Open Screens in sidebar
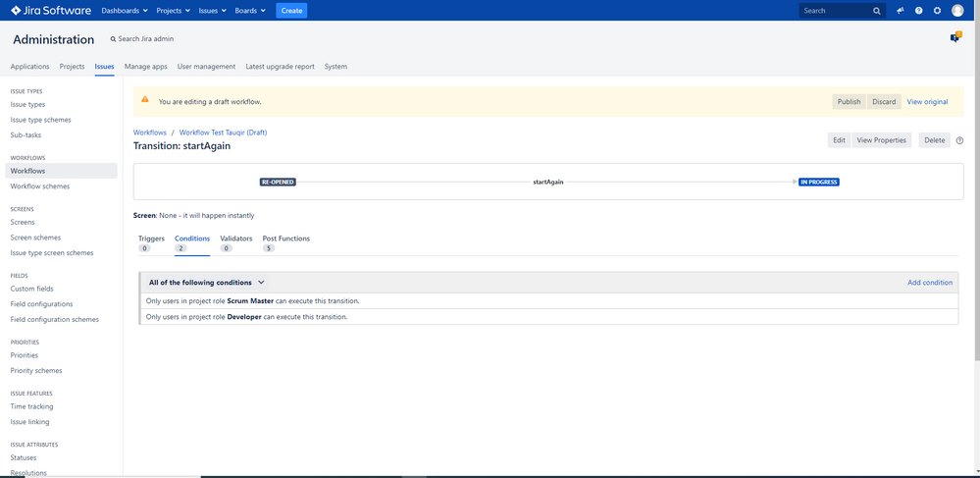 click(x=23, y=222)
